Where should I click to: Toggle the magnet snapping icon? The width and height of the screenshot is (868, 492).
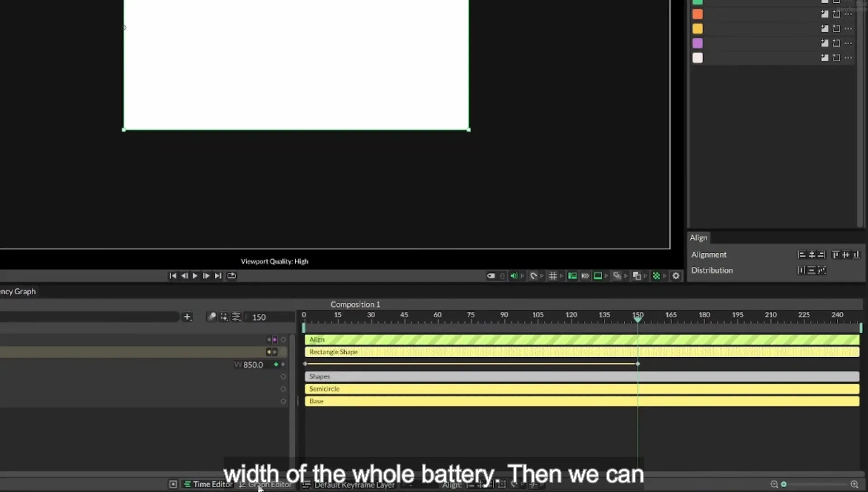(533, 276)
